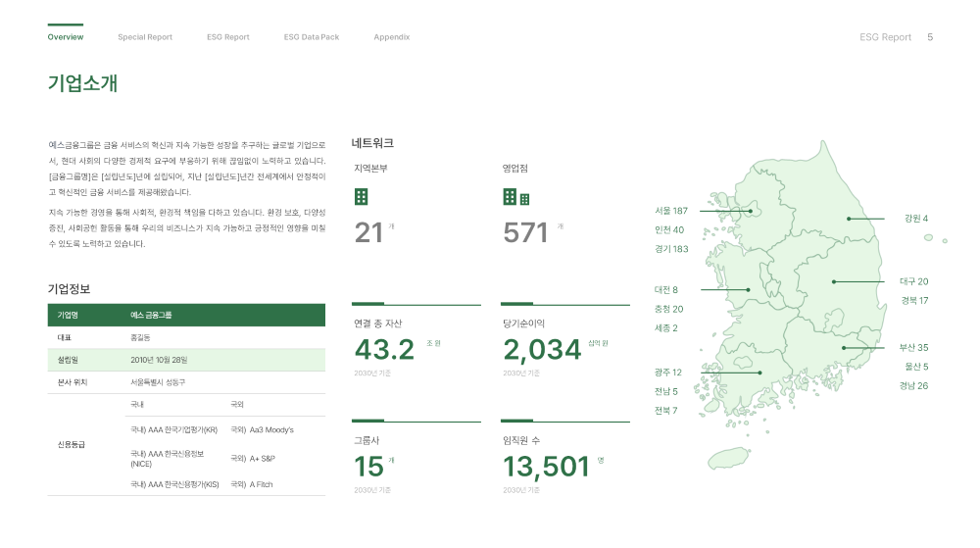Image resolution: width=980 pixels, height=548 pixels.
Task: Open the ESG Report navigation tab
Action: pos(228,37)
